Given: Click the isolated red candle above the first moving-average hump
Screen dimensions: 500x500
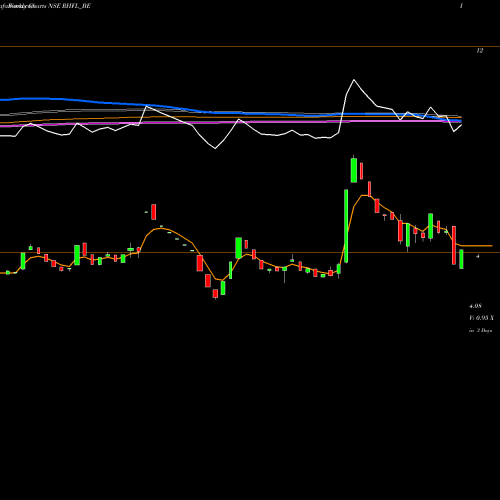Looking at the screenshot, I should tap(154, 212).
